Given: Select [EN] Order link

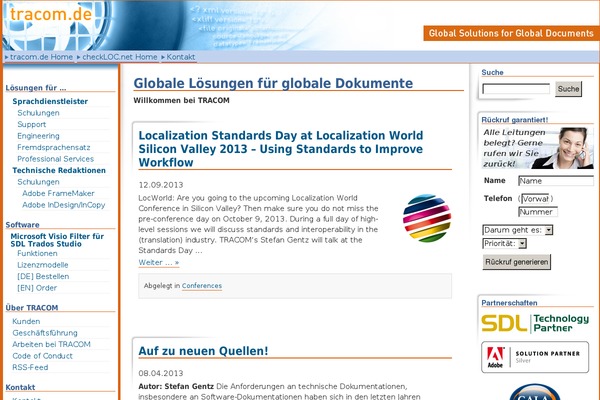Looking at the screenshot, I should click(37, 288).
